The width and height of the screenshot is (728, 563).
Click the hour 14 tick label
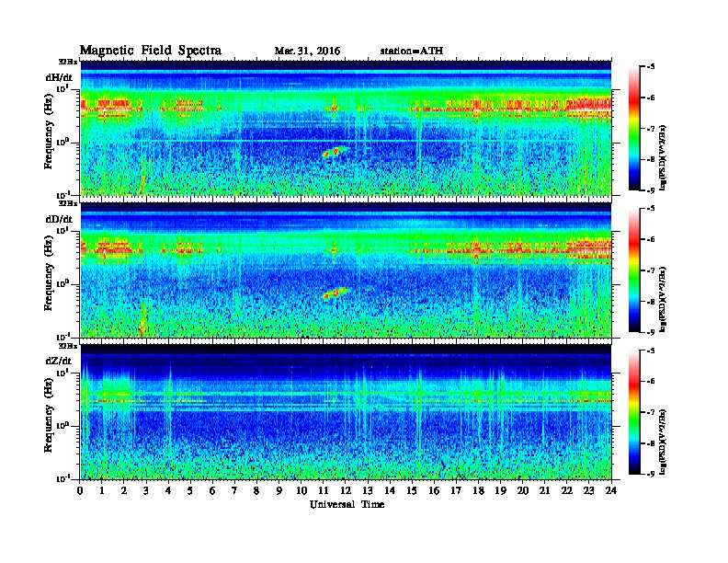pyautogui.click(x=390, y=491)
